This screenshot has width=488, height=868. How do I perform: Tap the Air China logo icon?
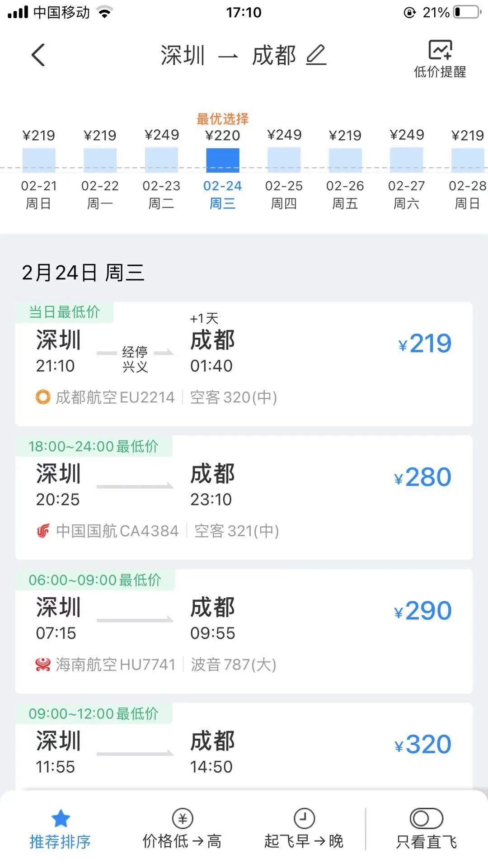tap(43, 531)
